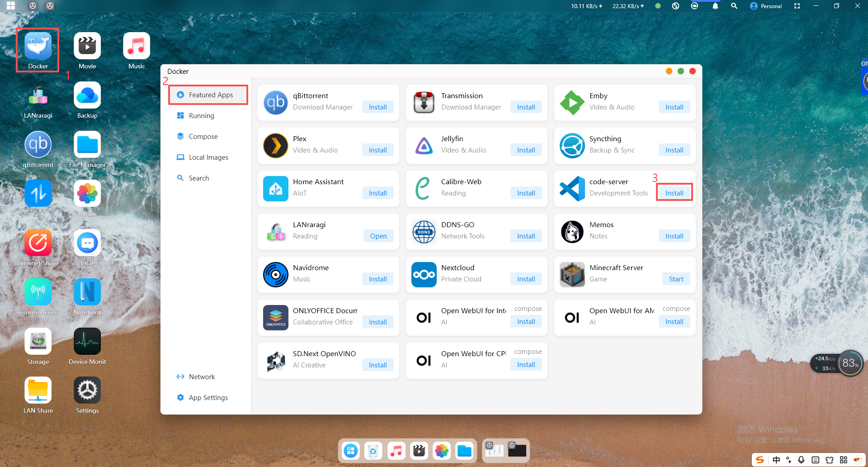
Task: Open the launchpad icon in the dock
Action: tap(351, 451)
